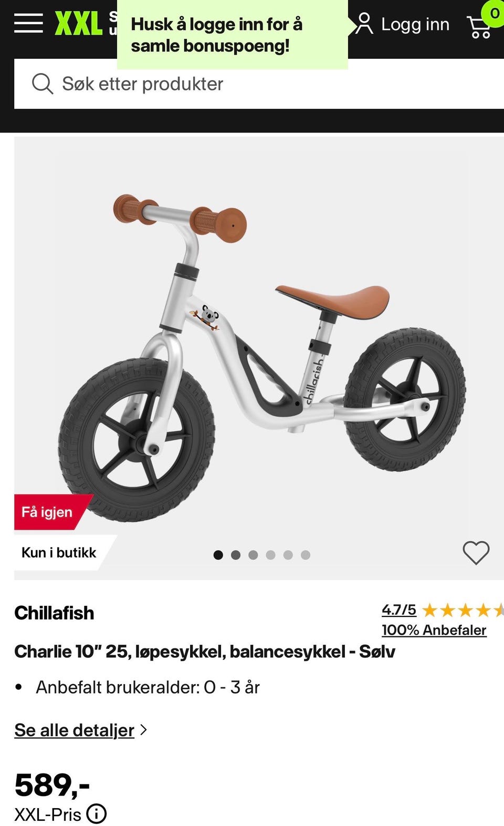
Task: Select the first image carousel dot
Action: click(x=218, y=555)
